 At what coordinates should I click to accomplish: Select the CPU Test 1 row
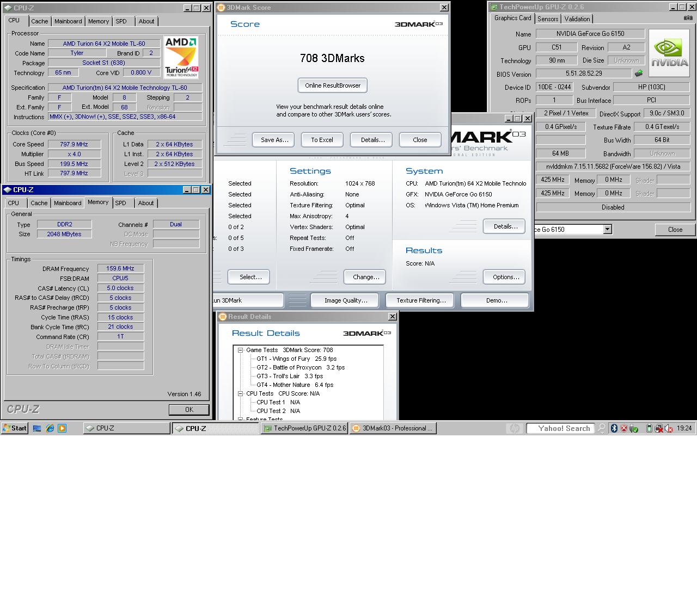(278, 402)
